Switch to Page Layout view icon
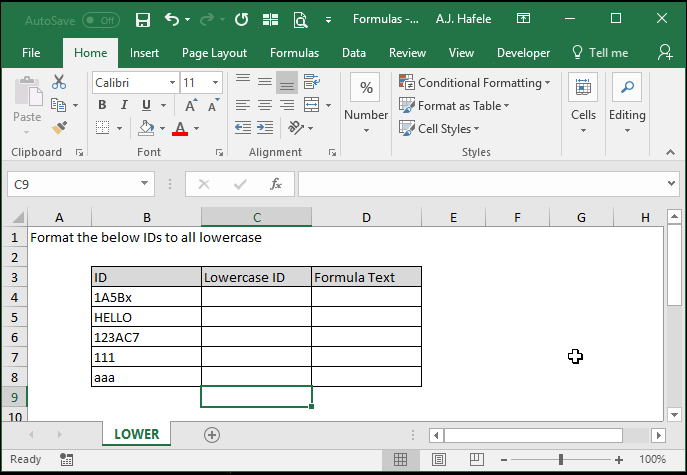This screenshot has height=475, width=687. 439,459
